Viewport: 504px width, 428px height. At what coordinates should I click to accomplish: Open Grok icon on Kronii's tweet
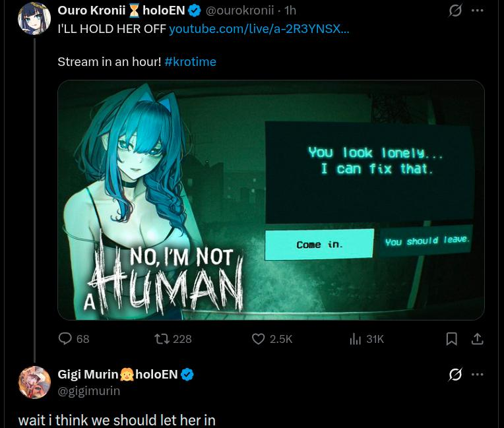(x=455, y=11)
